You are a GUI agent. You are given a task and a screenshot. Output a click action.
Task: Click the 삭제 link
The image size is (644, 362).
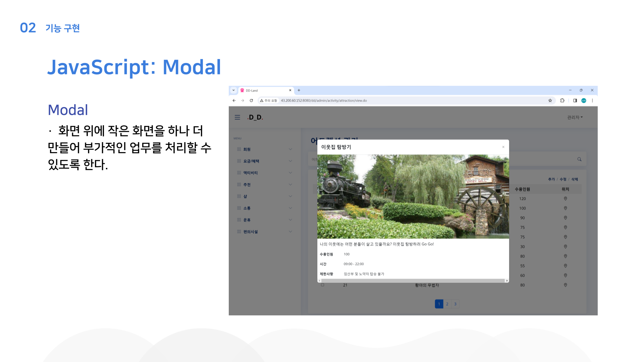[x=575, y=179]
